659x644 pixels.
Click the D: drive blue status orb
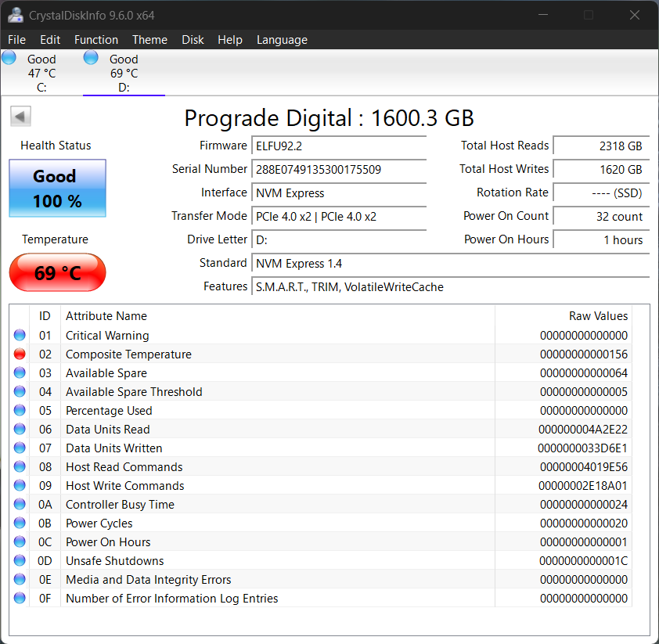pyautogui.click(x=91, y=57)
